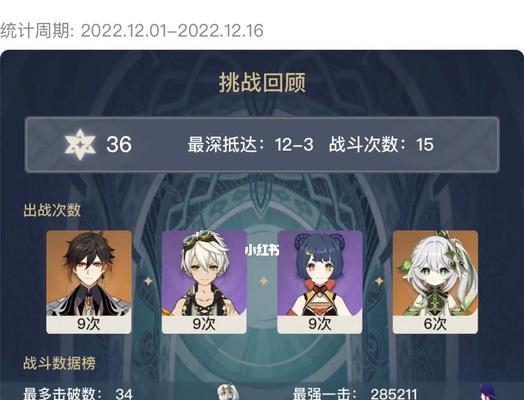Click the sparkle divider between Bennett and Xiangling
The width and height of the screenshot is (524, 400).
(264, 281)
